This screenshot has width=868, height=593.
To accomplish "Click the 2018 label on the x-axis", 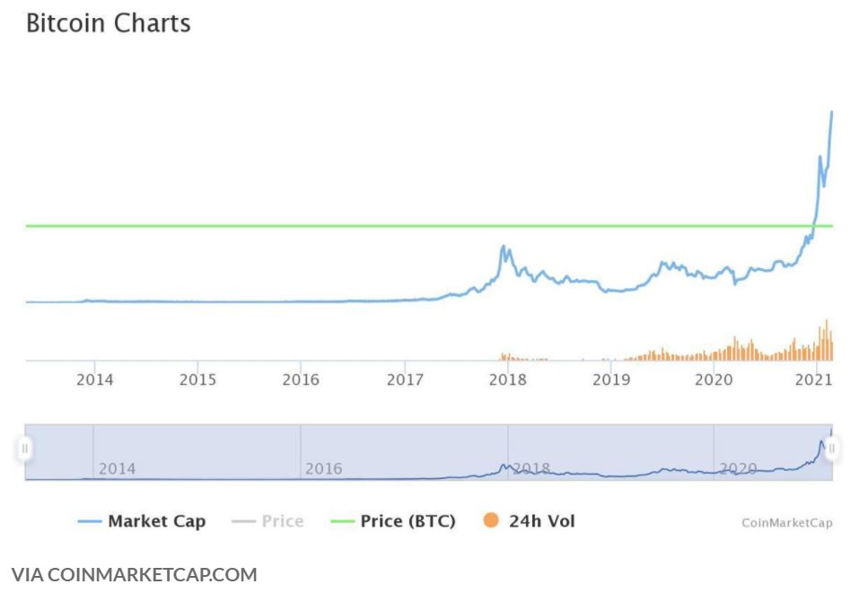I will click(507, 379).
